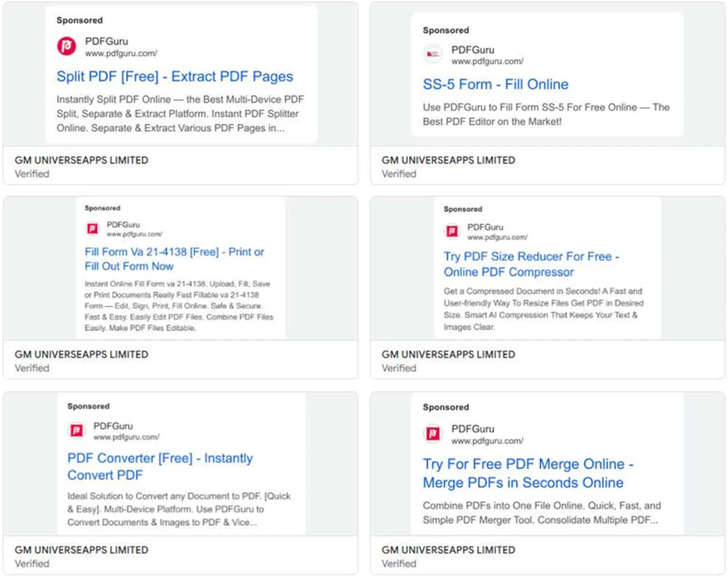
Task: Click www.pdfguru.com/ URL in the PDF Size Reducer ad
Action: click(497, 237)
